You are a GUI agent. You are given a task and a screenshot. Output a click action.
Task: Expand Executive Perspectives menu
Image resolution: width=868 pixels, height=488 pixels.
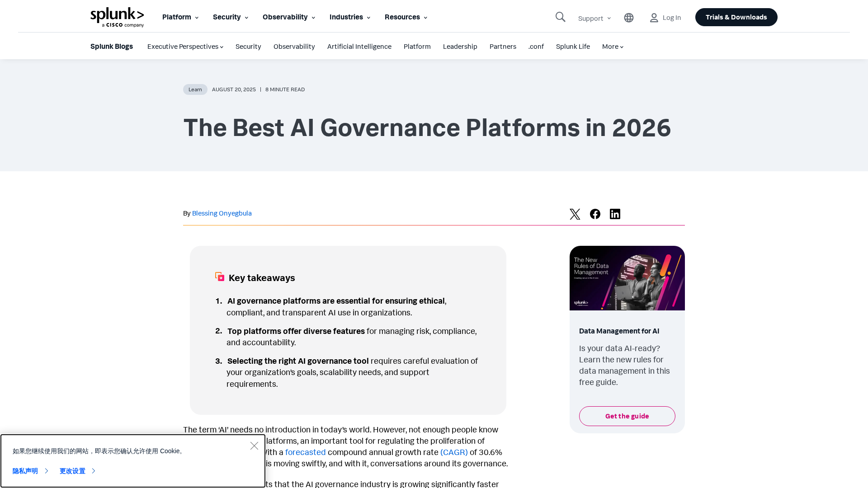(185, 47)
